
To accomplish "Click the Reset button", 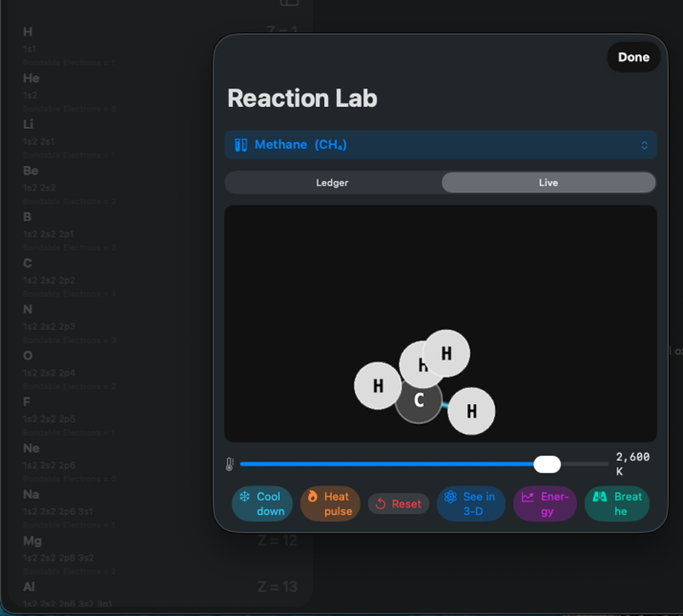I will 398,504.
